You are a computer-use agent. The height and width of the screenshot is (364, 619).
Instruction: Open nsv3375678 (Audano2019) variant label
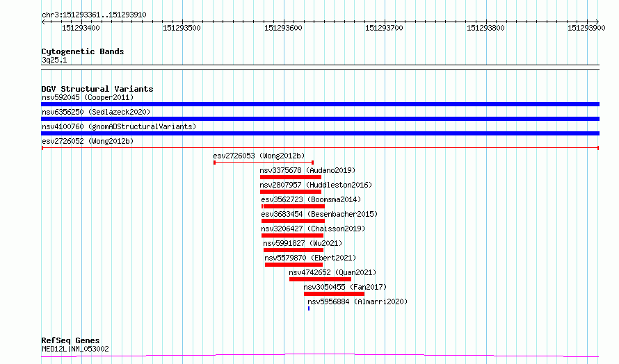tap(307, 170)
